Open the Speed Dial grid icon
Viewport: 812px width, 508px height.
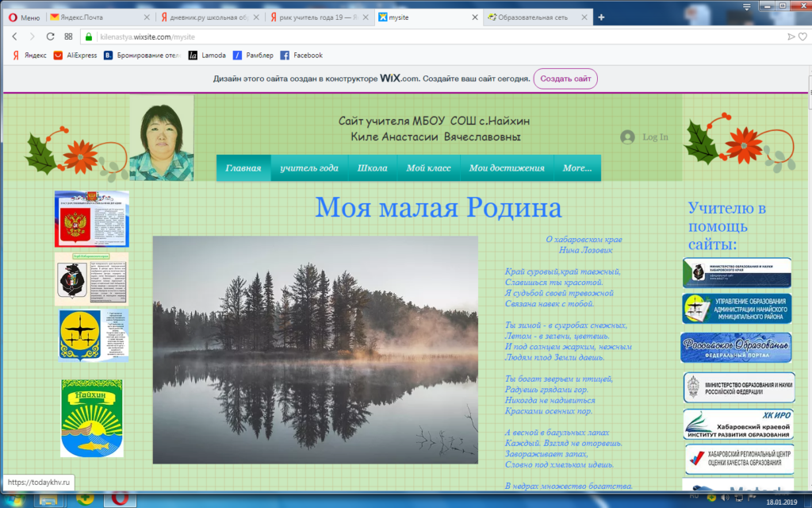(x=68, y=37)
